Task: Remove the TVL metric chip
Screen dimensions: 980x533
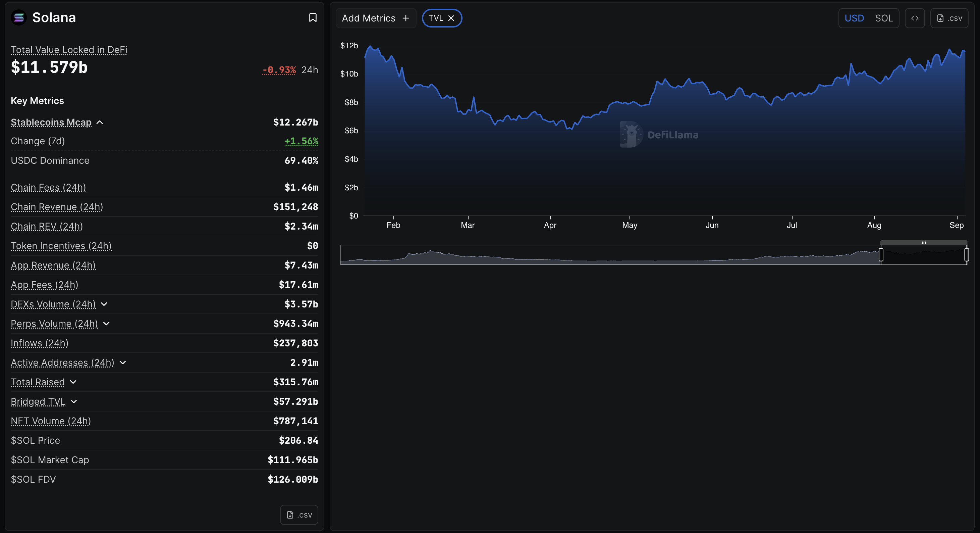Action: click(x=451, y=18)
